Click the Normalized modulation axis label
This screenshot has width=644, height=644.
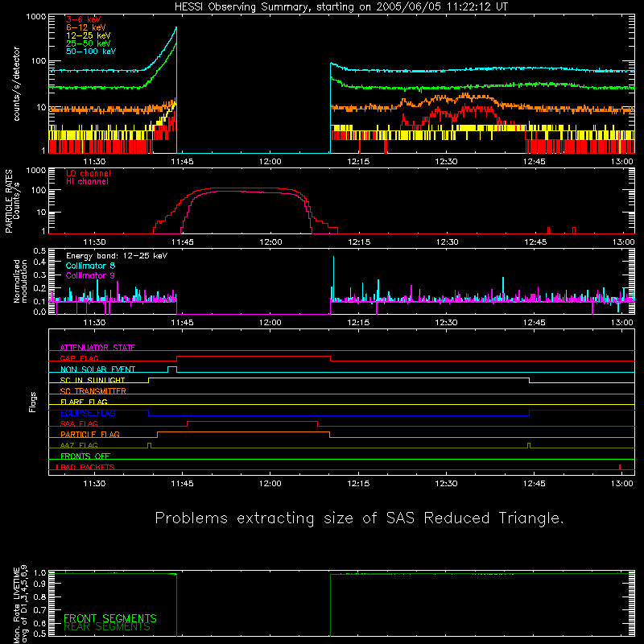[x=20, y=281]
